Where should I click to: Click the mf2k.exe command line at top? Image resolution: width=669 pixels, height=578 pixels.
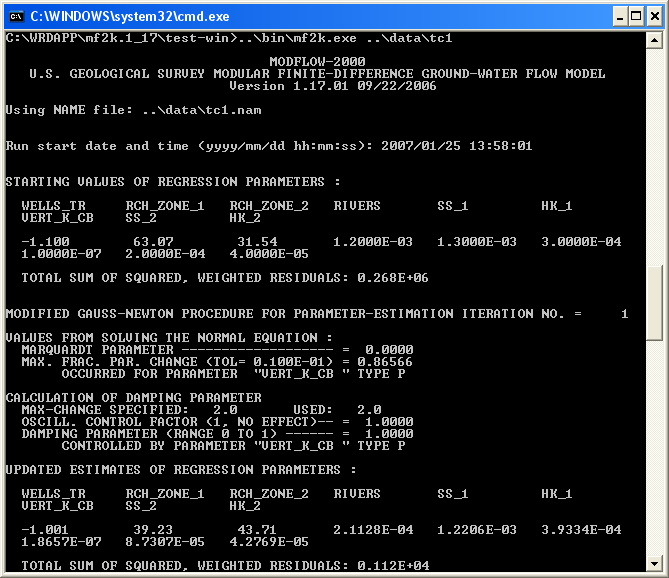click(x=229, y=38)
